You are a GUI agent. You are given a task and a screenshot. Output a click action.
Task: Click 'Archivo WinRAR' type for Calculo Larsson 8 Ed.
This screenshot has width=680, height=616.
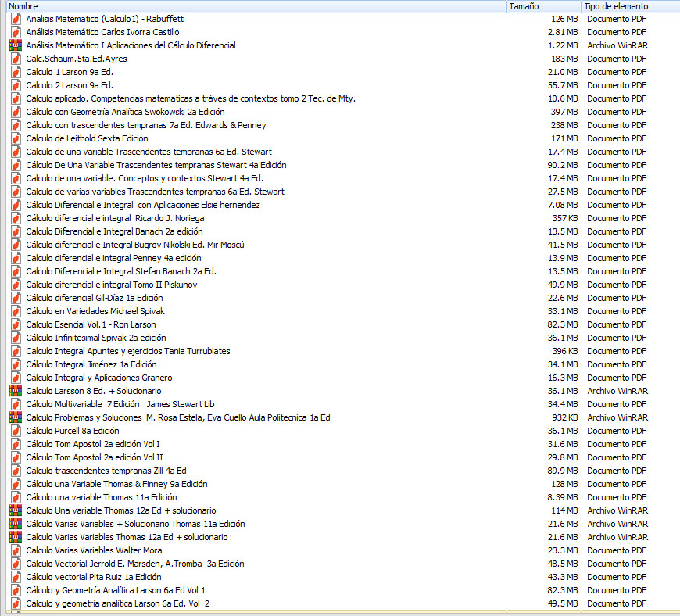617,391
